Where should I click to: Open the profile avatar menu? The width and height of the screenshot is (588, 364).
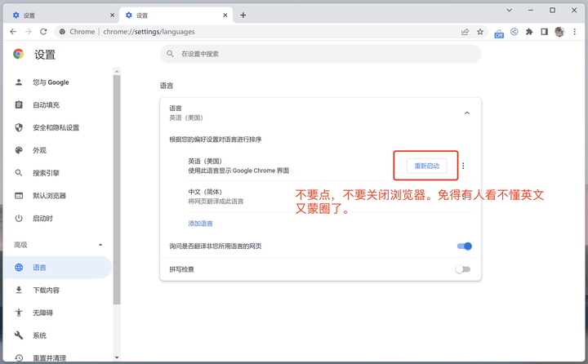[x=559, y=32]
